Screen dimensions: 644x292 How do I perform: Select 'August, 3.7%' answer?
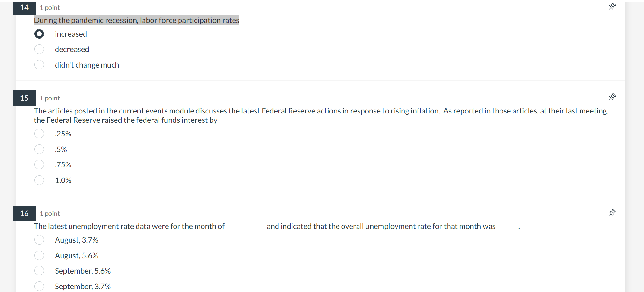point(39,240)
